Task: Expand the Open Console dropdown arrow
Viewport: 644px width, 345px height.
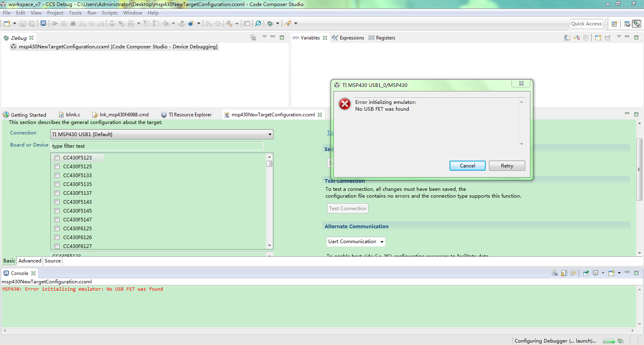Action: click(619, 273)
